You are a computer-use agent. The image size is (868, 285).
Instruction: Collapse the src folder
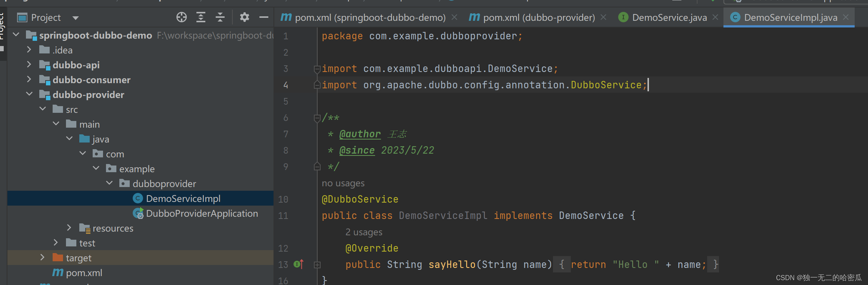(43, 109)
